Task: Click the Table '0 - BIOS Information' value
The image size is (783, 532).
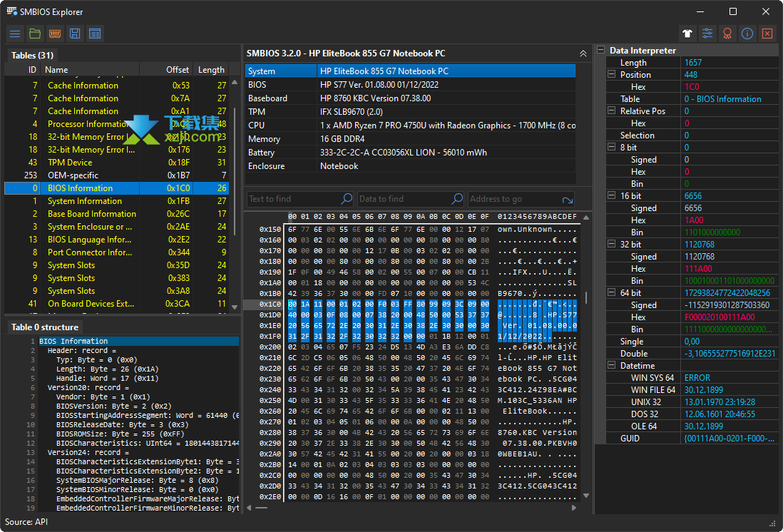Action: click(722, 99)
